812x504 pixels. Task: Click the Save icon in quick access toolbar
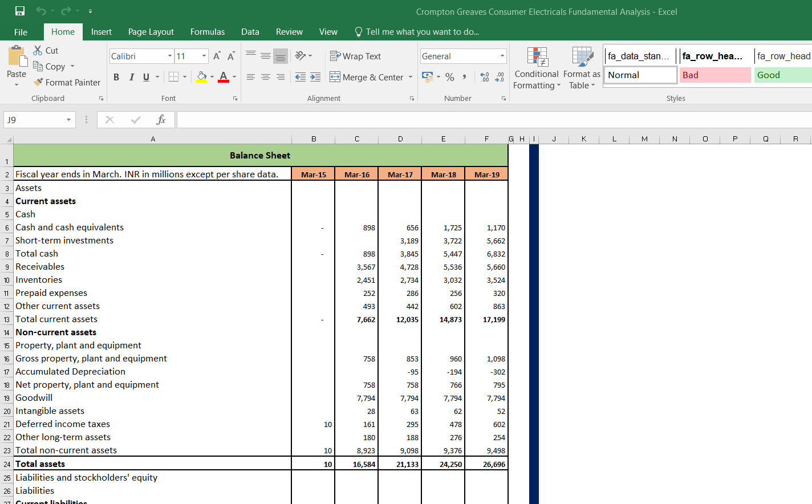coord(20,11)
